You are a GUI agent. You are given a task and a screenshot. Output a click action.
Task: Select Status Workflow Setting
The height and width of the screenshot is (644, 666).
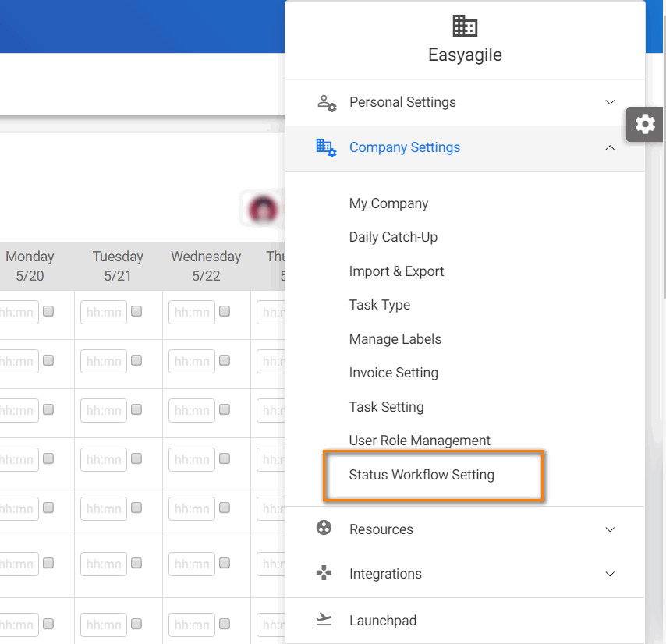click(421, 475)
